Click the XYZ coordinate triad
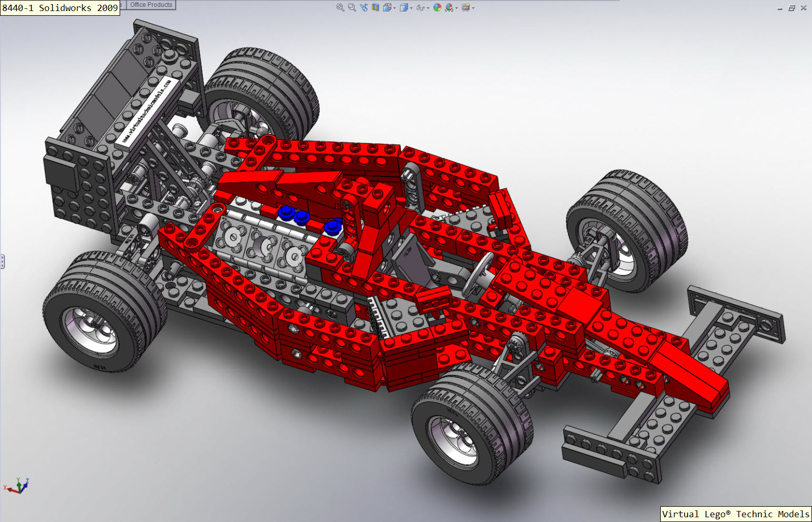Screen dimensions: 812x522 [x=16, y=486]
